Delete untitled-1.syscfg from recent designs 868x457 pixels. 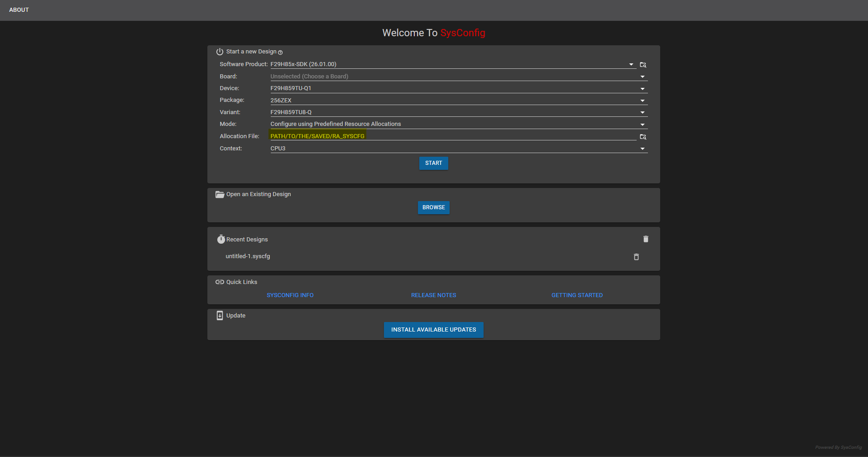[x=636, y=257]
